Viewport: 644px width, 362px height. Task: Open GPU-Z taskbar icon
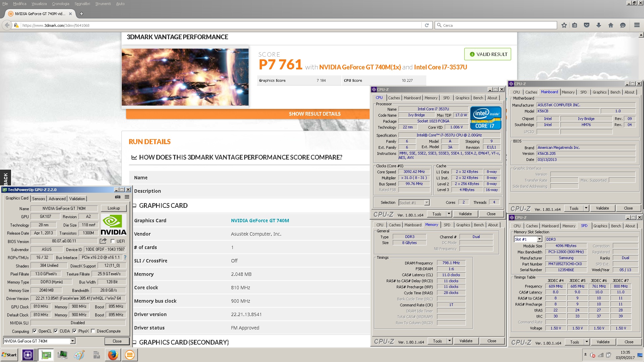(46, 355)
